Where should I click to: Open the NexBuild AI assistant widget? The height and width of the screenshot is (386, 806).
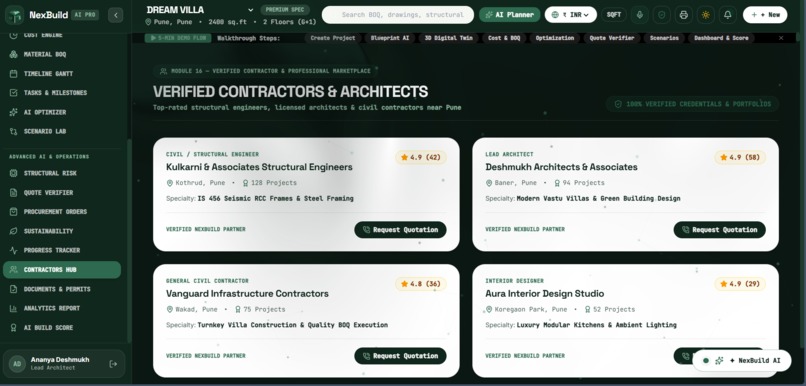point(742,361)
